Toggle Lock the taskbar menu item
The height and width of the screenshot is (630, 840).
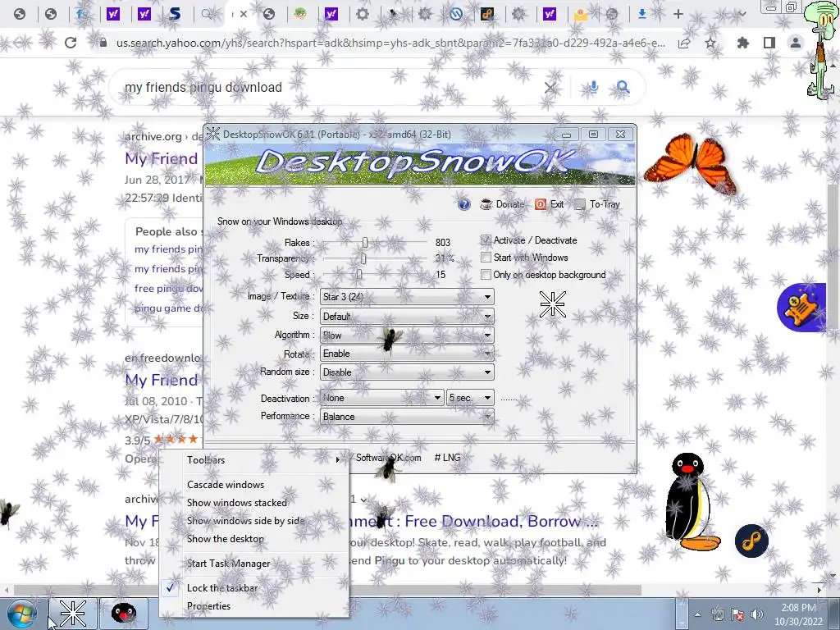pyautogui.click(x=222, y=587)
